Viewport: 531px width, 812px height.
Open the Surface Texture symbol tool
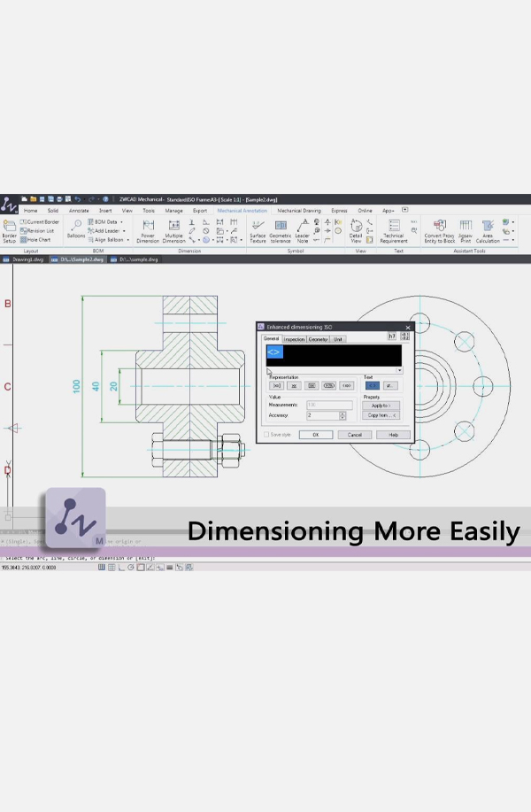258,231
